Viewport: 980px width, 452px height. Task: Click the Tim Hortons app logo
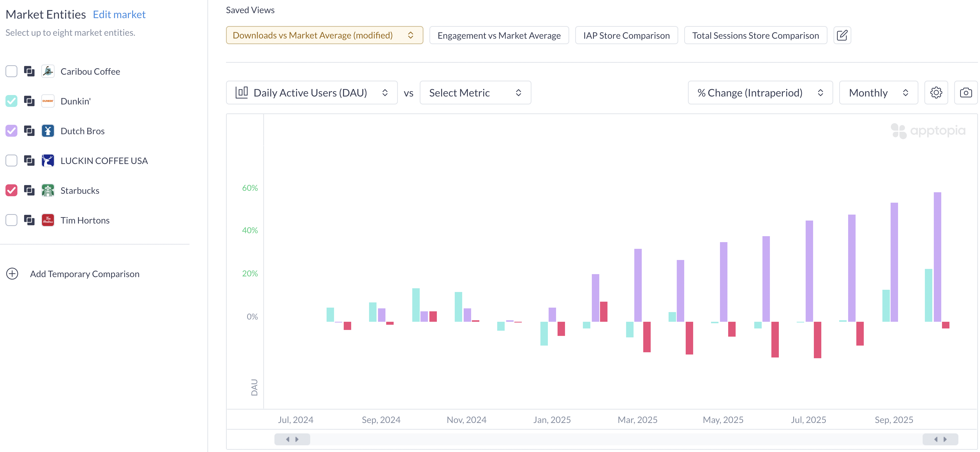(x=48, y=220)
